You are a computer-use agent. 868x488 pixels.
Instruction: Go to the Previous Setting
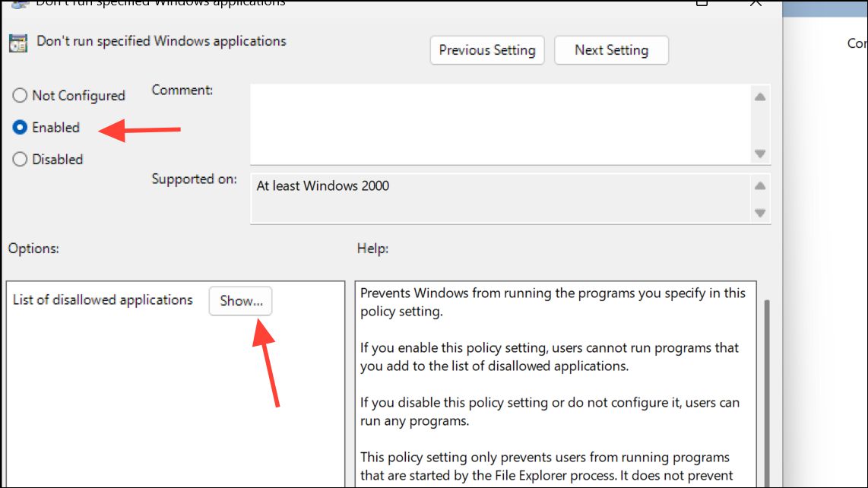pos(486,50)
